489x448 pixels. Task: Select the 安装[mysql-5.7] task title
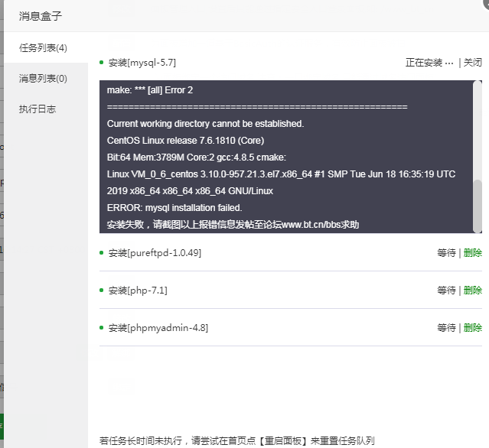(142, 63)
